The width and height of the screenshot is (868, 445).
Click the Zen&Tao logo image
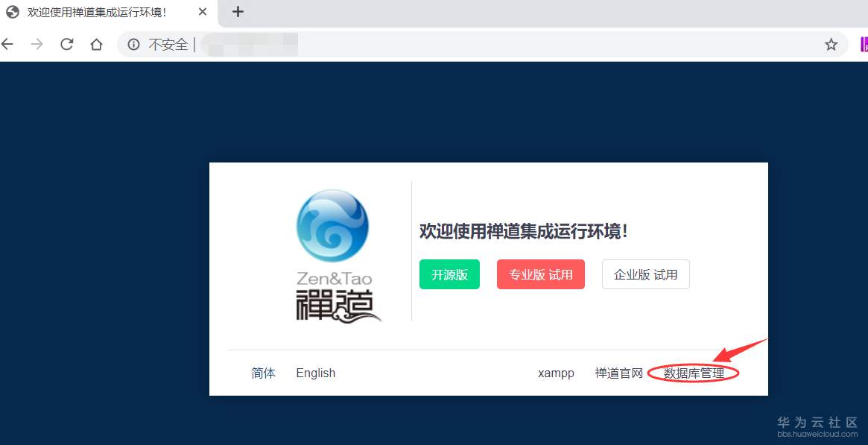[333, 226]
